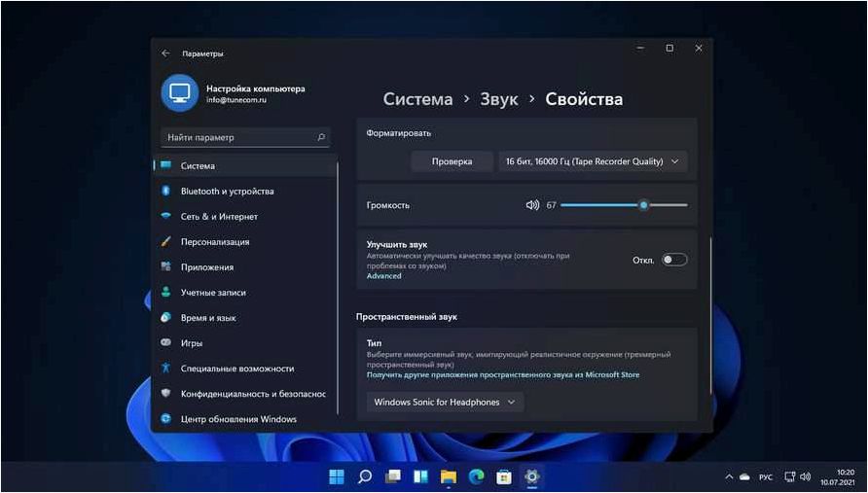Click the Учетные записи person icon

pos(165,292)
